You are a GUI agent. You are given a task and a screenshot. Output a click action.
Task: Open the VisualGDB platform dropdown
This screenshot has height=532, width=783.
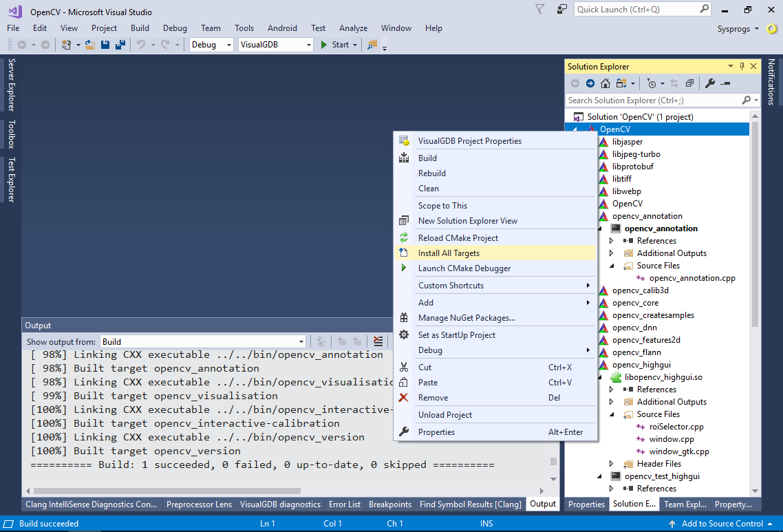point(275,45)
